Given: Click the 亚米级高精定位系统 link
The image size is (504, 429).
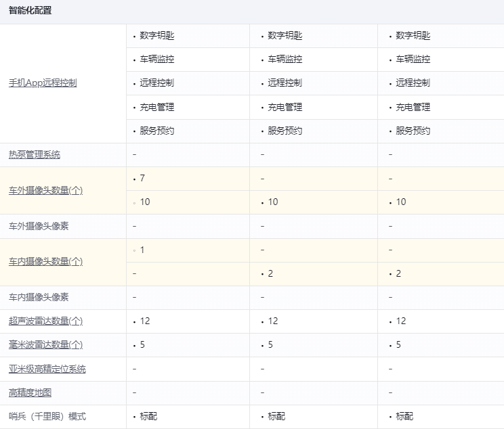Looking at the screenshot, I should (x=47, y=369).
